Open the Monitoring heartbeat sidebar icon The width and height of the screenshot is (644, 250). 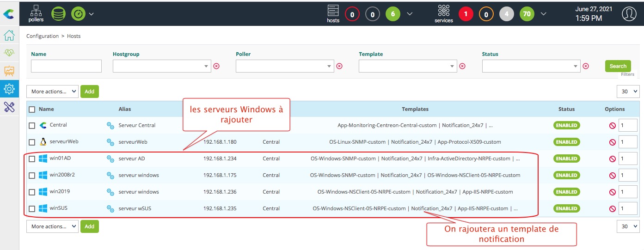click(x=9, y=53)
